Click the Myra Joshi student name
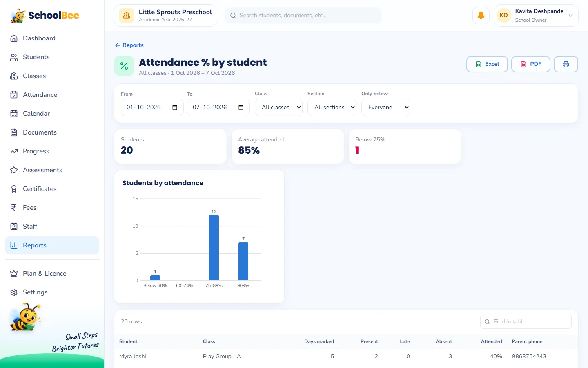This screenshot has height=368, width=588. pyautogui.click(x=133, y=357)
